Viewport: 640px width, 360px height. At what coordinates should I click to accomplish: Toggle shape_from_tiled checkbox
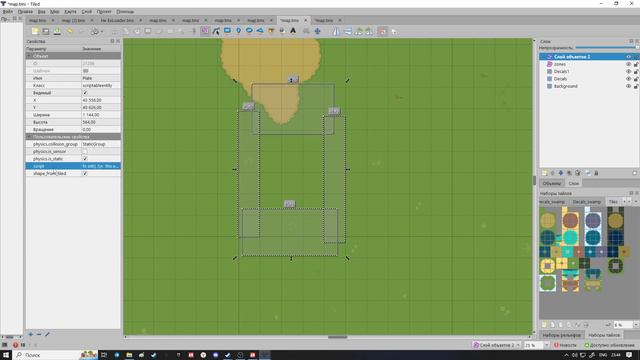click(x=85, y=173)
